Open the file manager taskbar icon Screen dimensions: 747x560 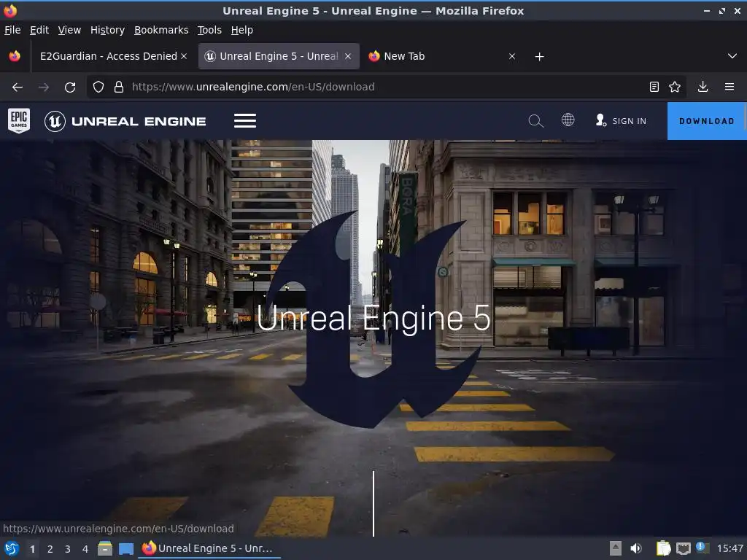click(x=105, y=548)
